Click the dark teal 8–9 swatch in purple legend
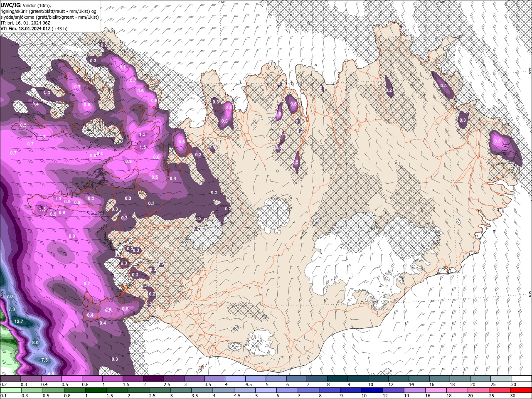Image resolution: width=532 pixels, height=399 pixels. (337, 379)
